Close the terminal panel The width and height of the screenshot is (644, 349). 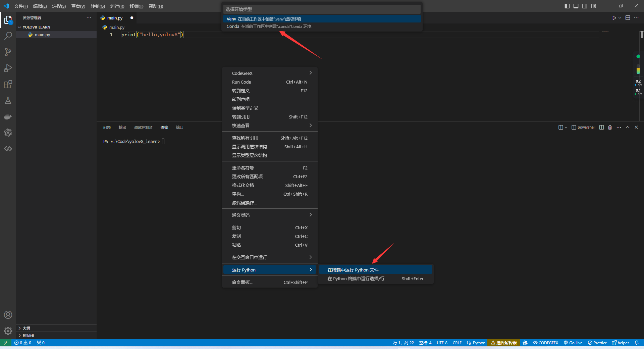pyautogui.click(x=636, y=128)
